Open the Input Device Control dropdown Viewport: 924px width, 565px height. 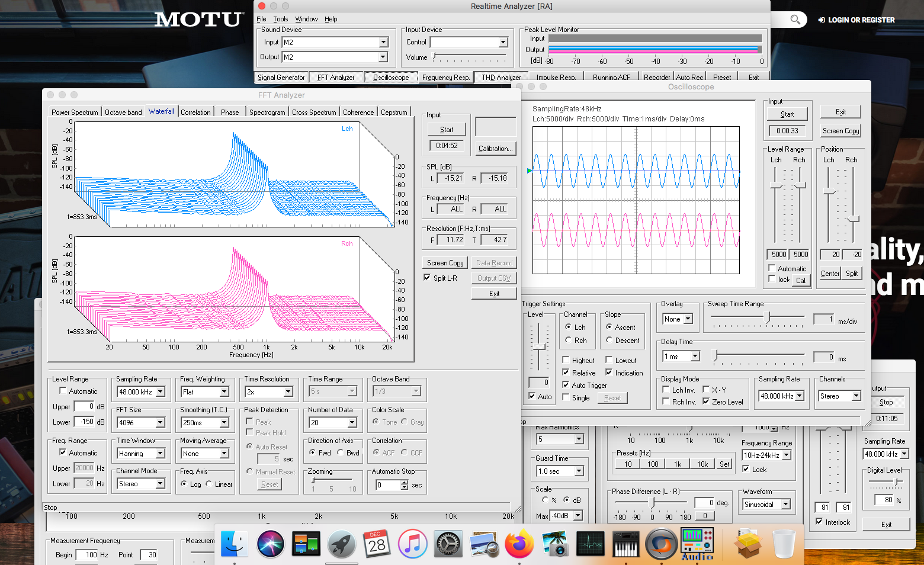click(469, 42)
